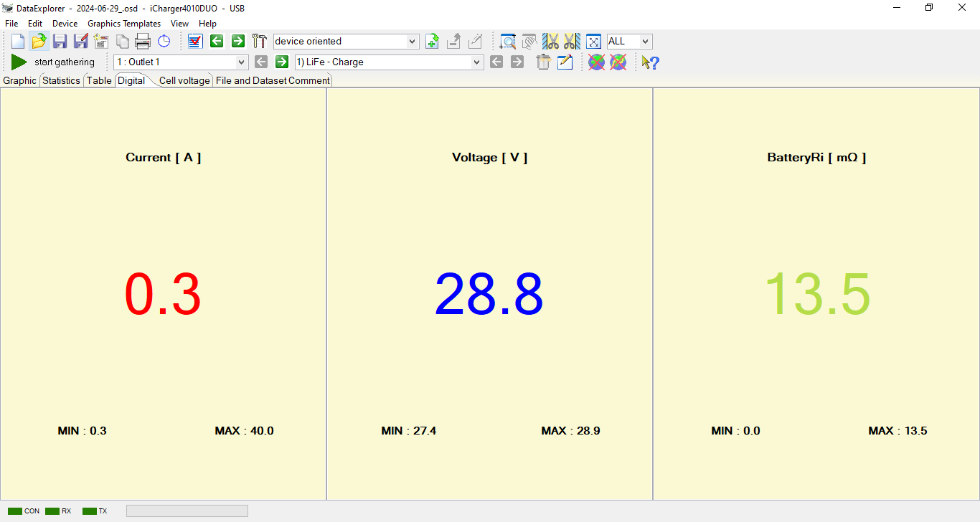The image size is (980, 522).
Task: Click the edit record pencil icon
Action: tap(565, 62)
